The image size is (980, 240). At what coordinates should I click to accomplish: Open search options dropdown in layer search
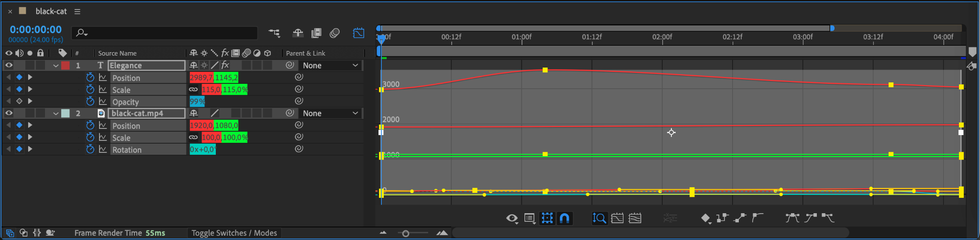82,33
